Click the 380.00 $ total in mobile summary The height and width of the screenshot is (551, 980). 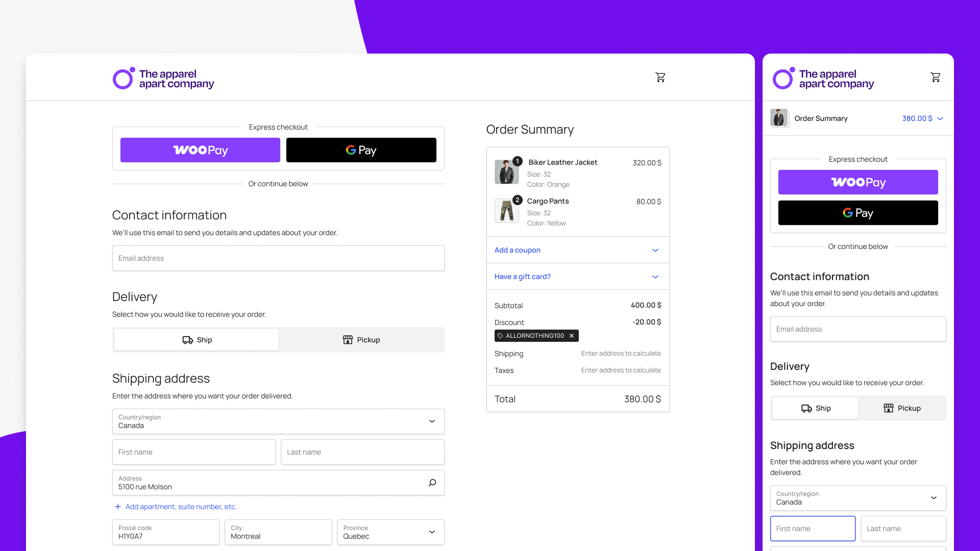tap(917, 118)
